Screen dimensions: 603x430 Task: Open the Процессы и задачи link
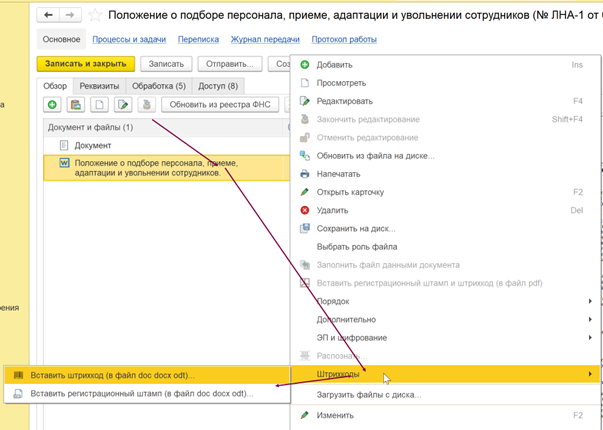coord(129,39)
